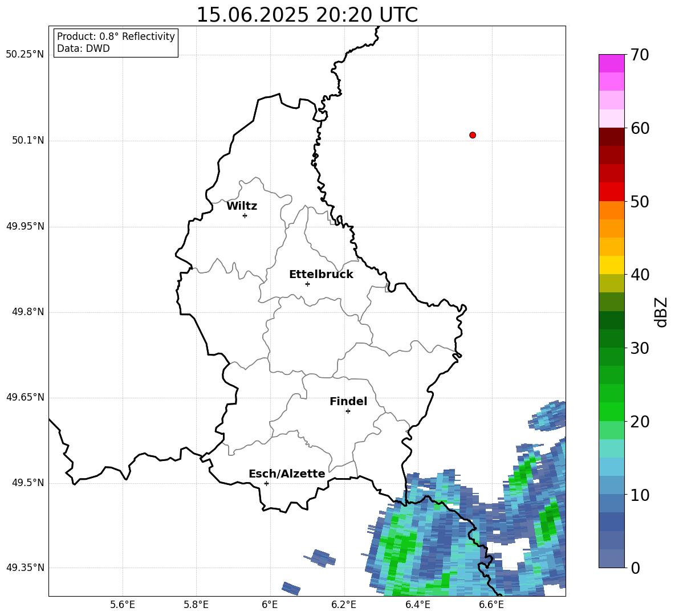Viewport: 675px width, 616px height.
Task: Click the 6.2°E longitude label
Action: [x=344, y=605]
